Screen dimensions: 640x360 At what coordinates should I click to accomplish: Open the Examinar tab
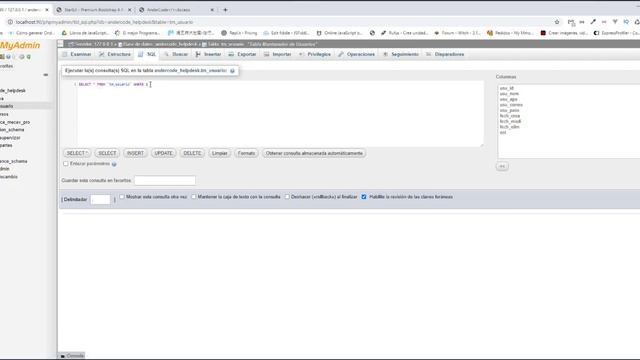coord(77,54)
